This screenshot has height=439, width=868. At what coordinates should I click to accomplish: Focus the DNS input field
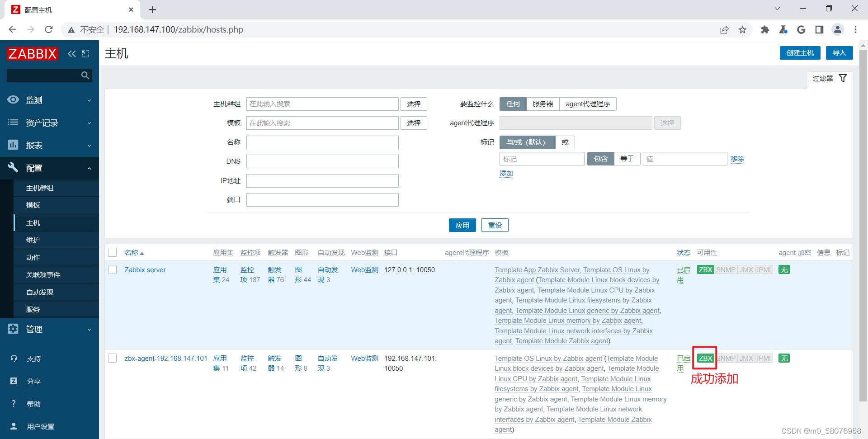tap(322, 161)
